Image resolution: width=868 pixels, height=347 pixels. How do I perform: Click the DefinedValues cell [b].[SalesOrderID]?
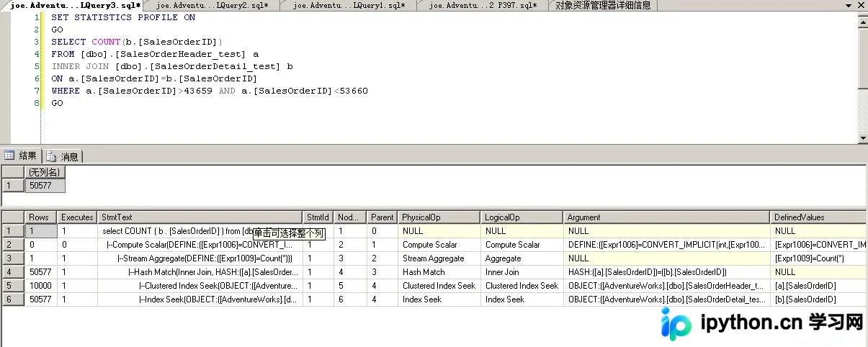[x=819, y=299]
